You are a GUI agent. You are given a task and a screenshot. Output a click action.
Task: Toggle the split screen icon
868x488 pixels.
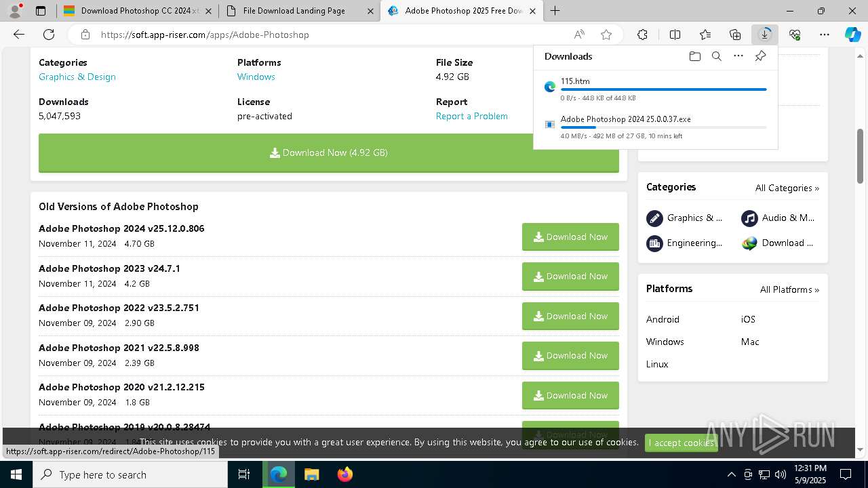[675, 35]
